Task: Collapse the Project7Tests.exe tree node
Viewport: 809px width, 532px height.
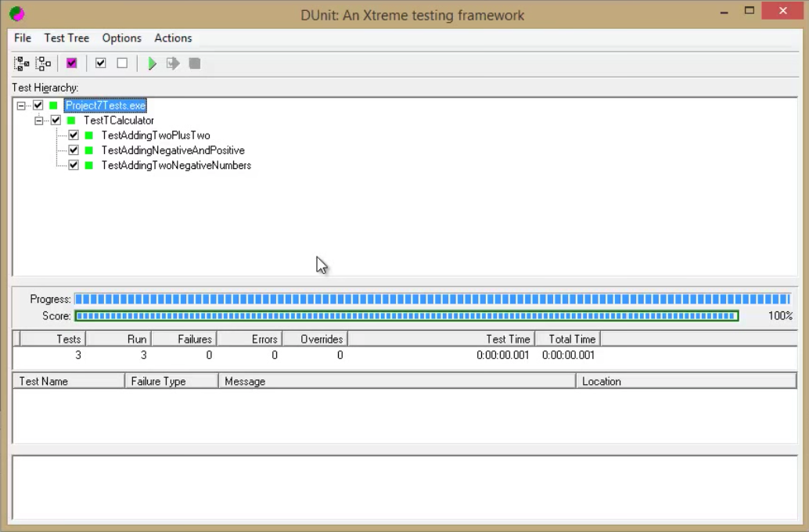Action: (x=20, y=106)
